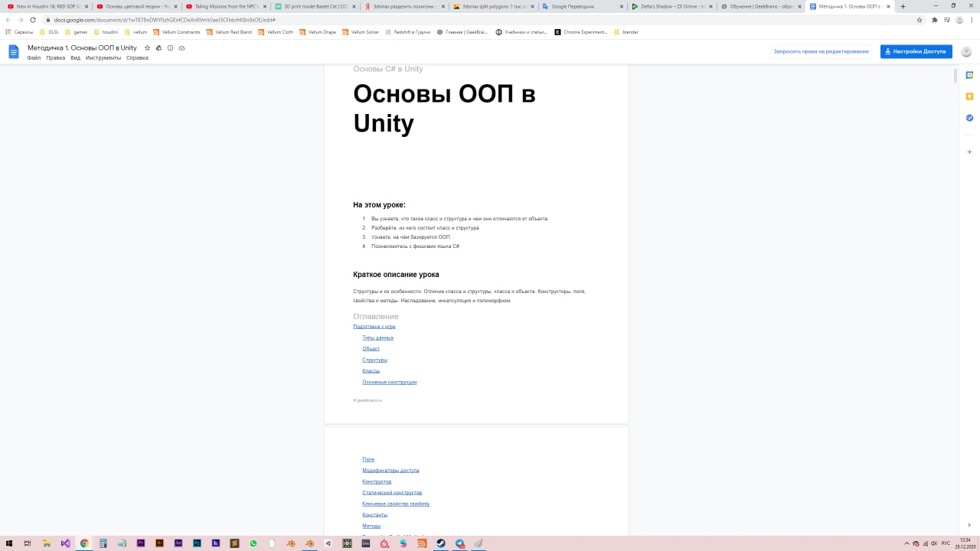The height and width of the screenshot is (551, 980).
Task: Open Chrome Experiments bookmark
Action: click(580, 32)
